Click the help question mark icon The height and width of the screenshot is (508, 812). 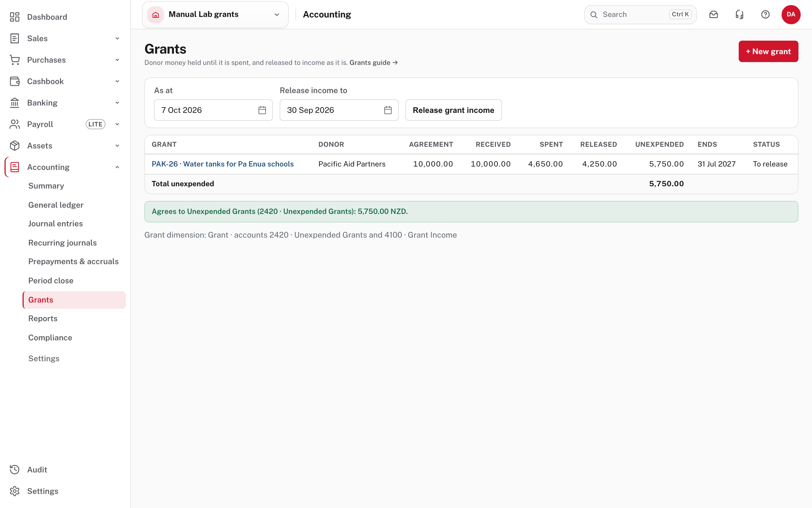click(765, 14)
